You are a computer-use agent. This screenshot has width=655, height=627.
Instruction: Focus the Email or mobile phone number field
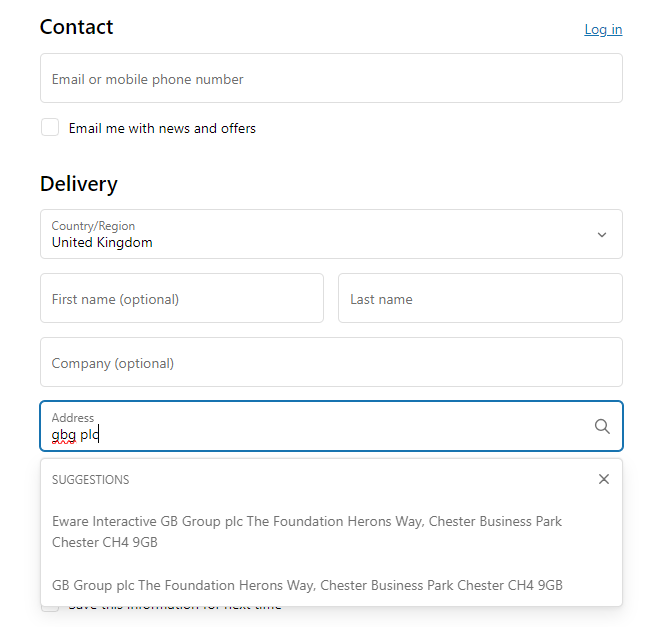point(331,78)
